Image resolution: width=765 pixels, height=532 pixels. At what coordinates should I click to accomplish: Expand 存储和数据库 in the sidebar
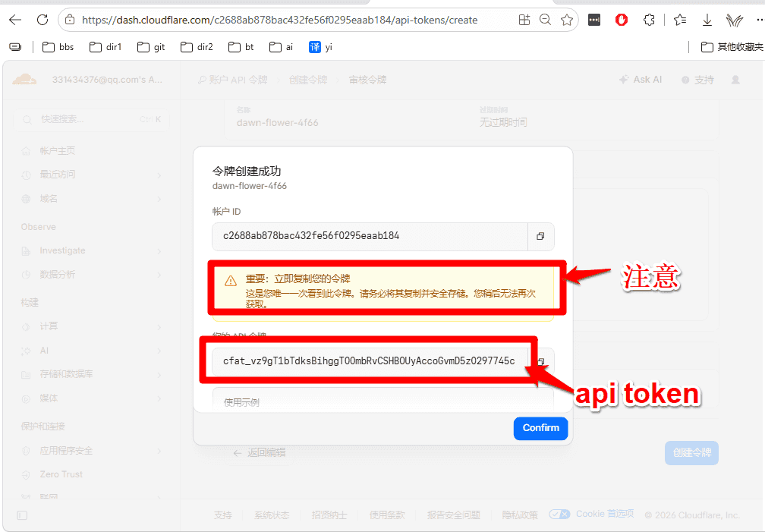coord(91,374)
